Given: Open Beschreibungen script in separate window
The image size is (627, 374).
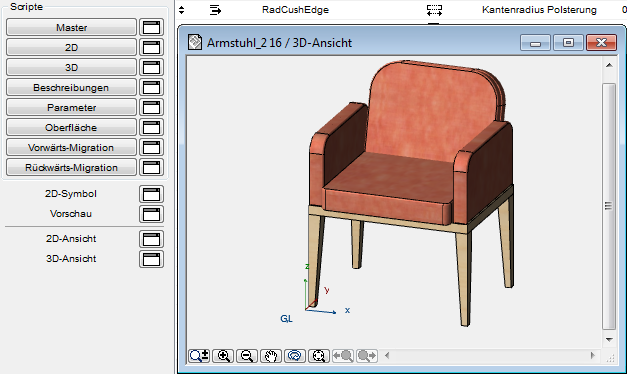Looking at the screenshot, I should (152, 87).
